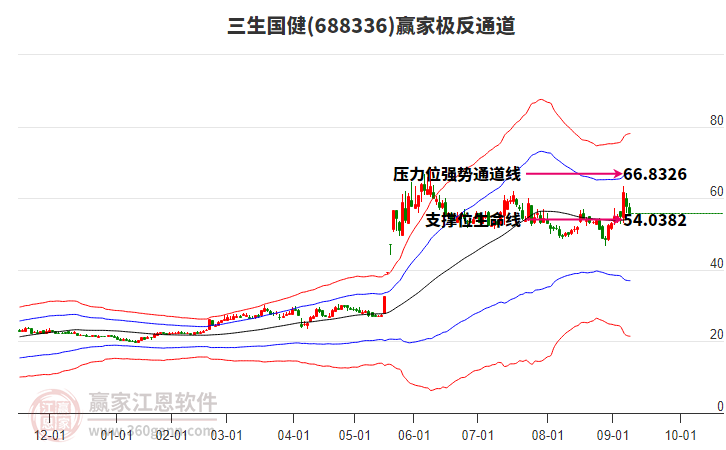Click the 07-01 date axis label
Image resolution: width=726 pixels, height=450 pixels.
click(x=477, y=435)
